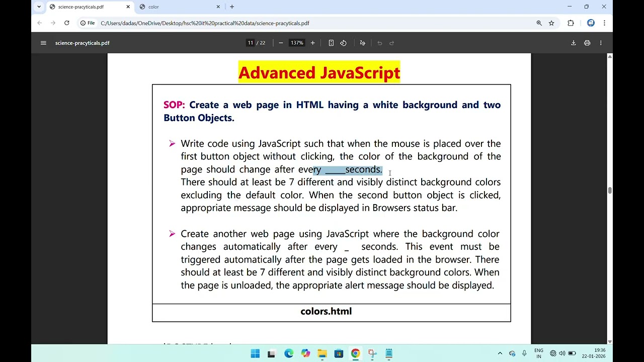This screenshot has height=362, width=644.
Task: Bookmark this page with star icon
Action: tap(551, 23)
